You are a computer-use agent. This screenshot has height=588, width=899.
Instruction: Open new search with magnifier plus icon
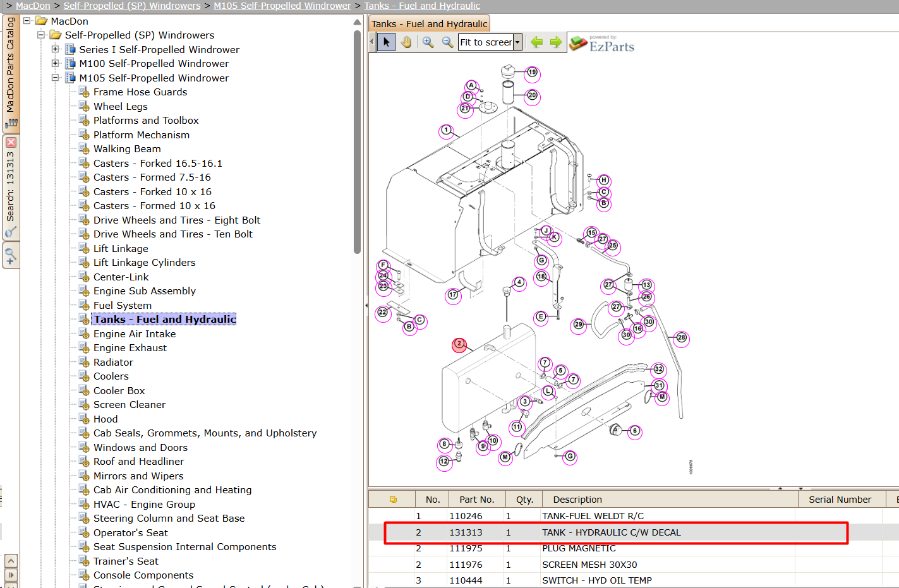point(11,256)
